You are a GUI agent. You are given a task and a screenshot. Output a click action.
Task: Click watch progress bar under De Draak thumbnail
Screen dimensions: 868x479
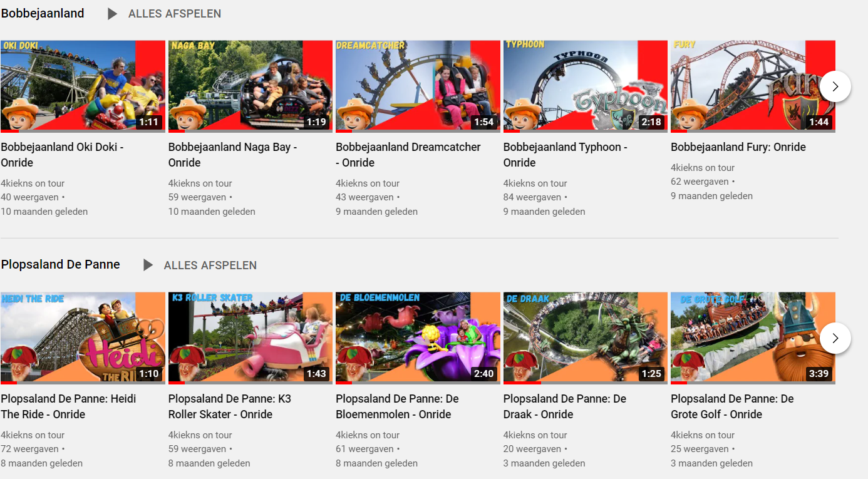click(x=586, y=383)
